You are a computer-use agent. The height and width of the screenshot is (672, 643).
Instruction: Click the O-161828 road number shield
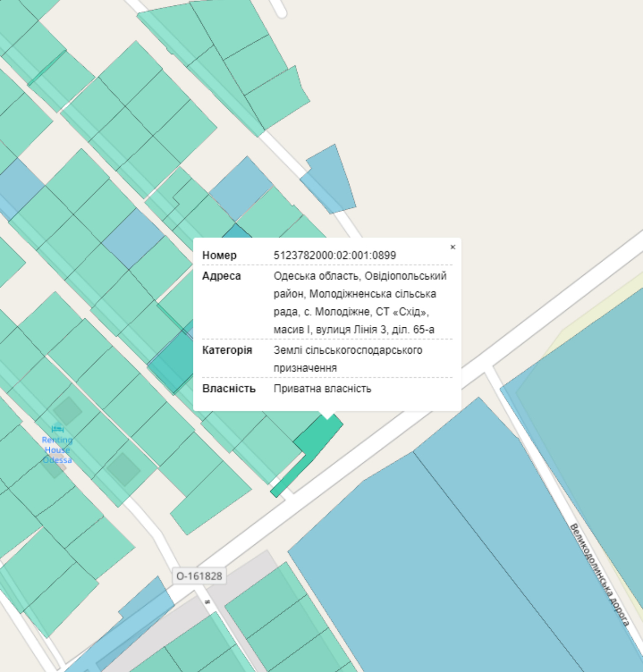coord(199,576)
